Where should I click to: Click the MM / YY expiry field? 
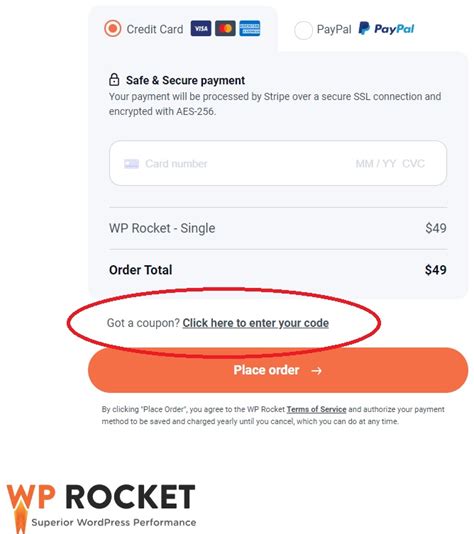coord(376,164)
